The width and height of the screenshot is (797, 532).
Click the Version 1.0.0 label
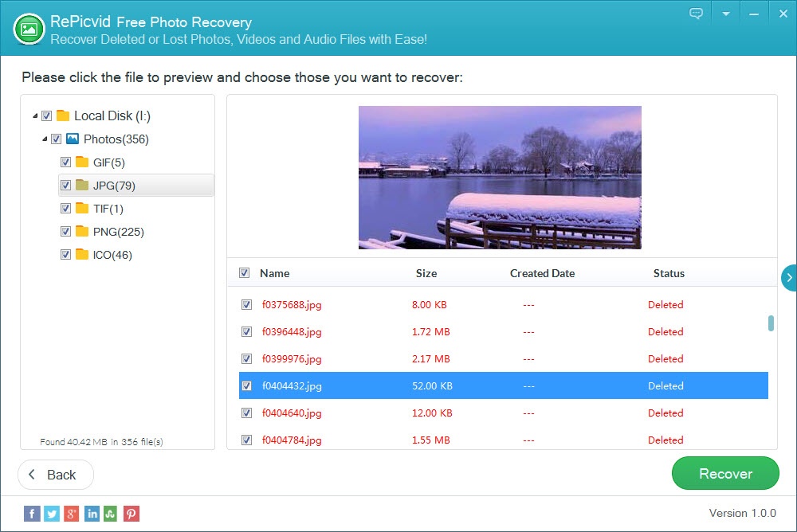(x=743, y=513)
